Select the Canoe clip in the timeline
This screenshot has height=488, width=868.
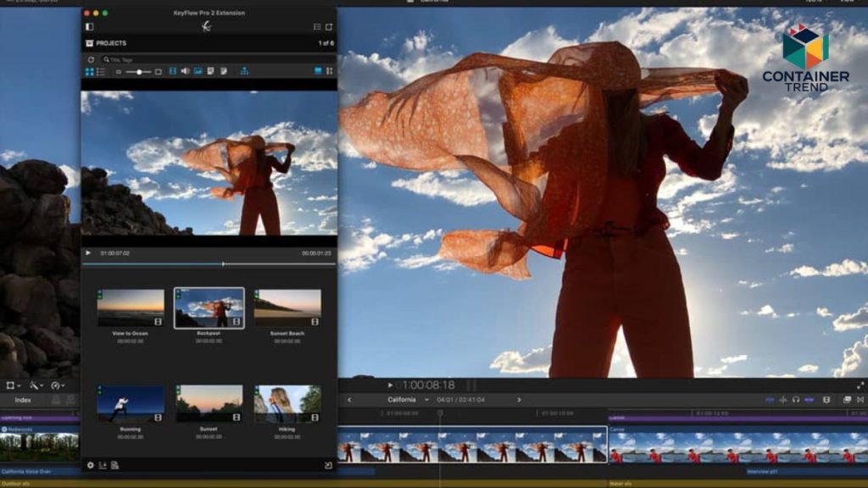[738, 444]
